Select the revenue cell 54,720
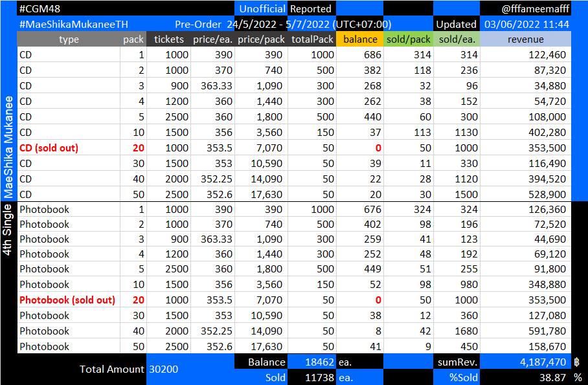This screenshot has height=385, width=588. [x=525, y=101]
